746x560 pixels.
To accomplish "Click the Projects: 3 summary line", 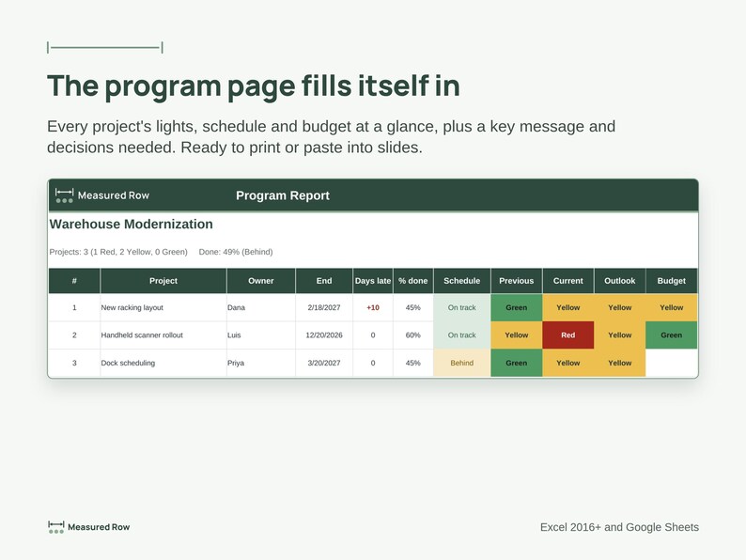I will tap(118, 252).
